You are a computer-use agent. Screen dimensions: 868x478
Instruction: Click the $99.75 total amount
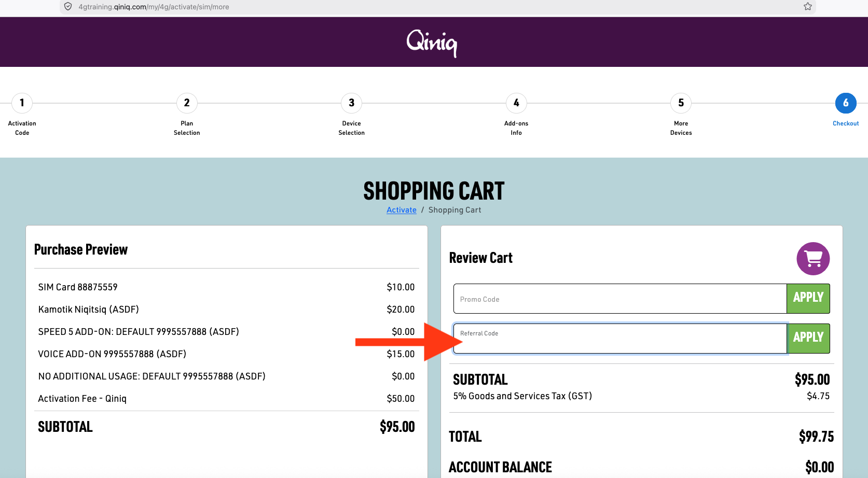pos(816,437)
